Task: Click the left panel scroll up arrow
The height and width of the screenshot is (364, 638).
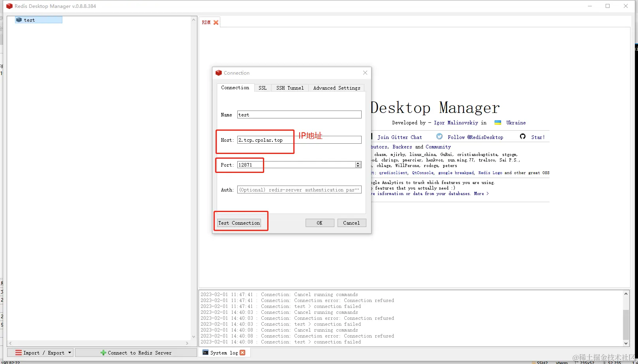Action: pyautogui.click(x=193, y=20)
